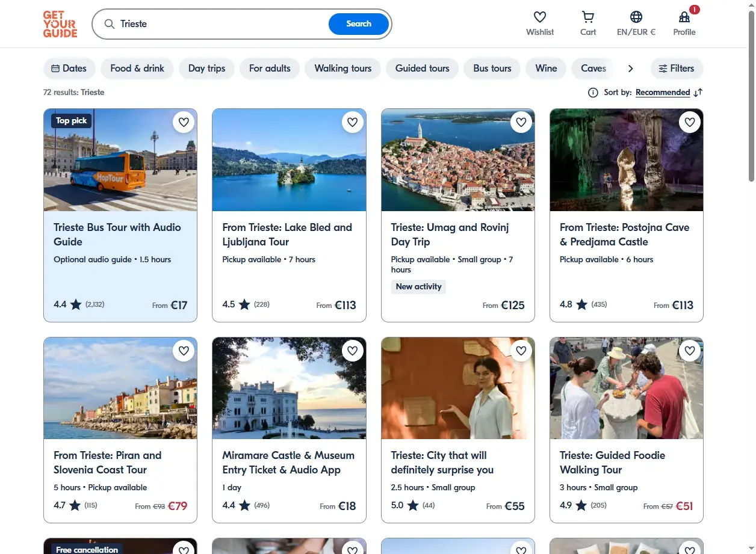Wishlist the Guided Foodie Walking Tour

click(x=690, y=350)
